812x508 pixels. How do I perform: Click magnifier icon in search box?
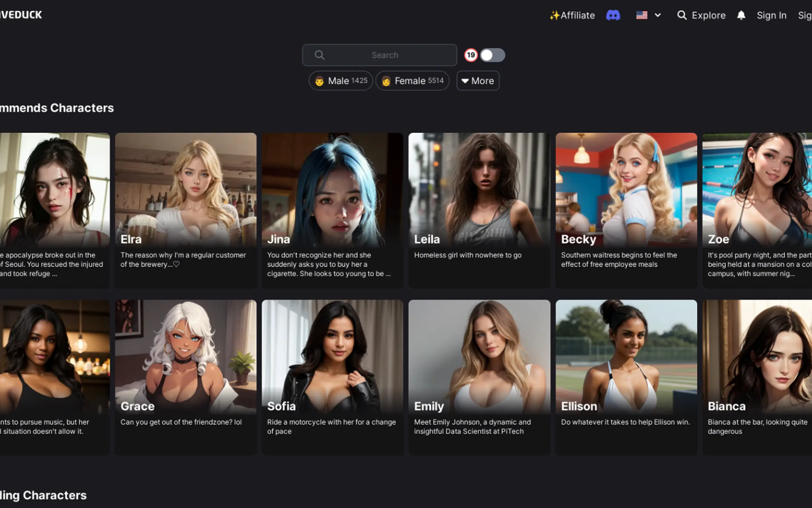pos(320,55)
